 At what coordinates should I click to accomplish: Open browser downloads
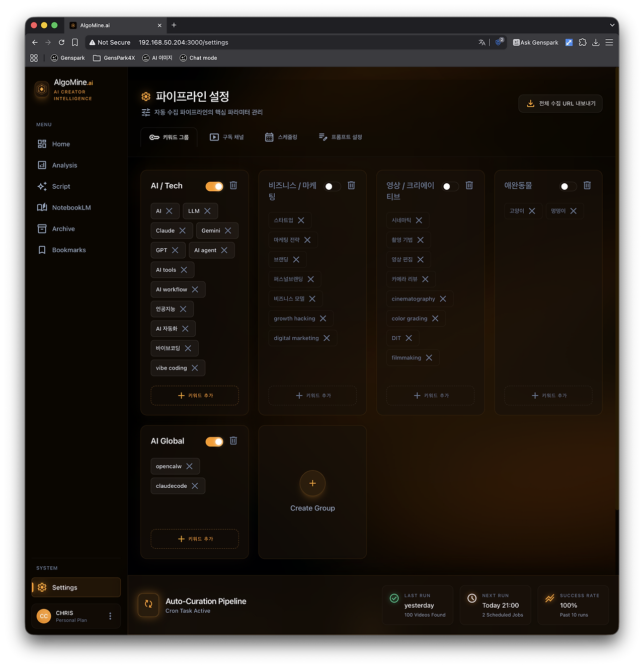(x=596, y=42)
